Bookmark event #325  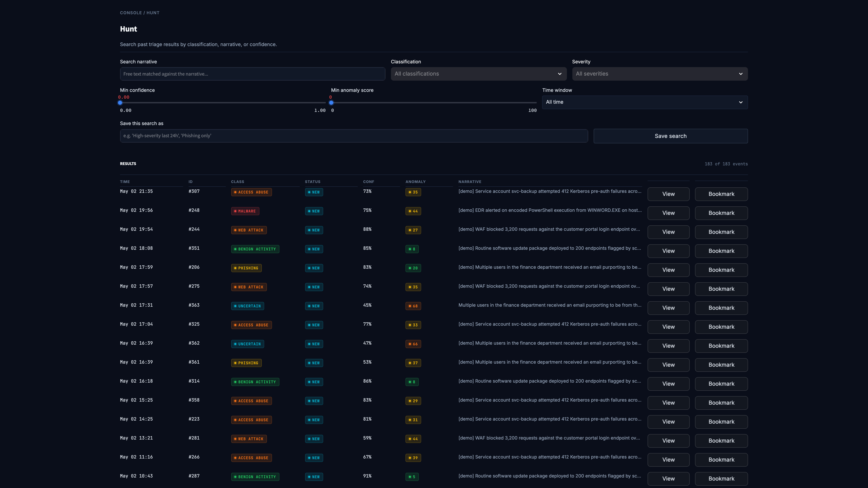[x=721, y=327]
